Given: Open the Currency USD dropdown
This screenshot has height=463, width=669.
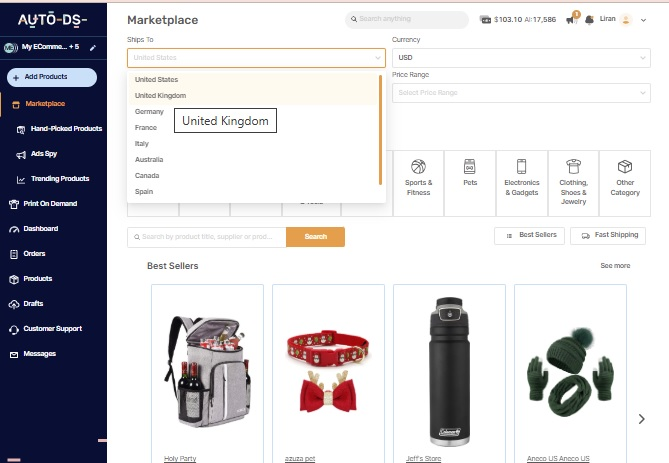Looking at the screenshot, I should tap(521, 58).
